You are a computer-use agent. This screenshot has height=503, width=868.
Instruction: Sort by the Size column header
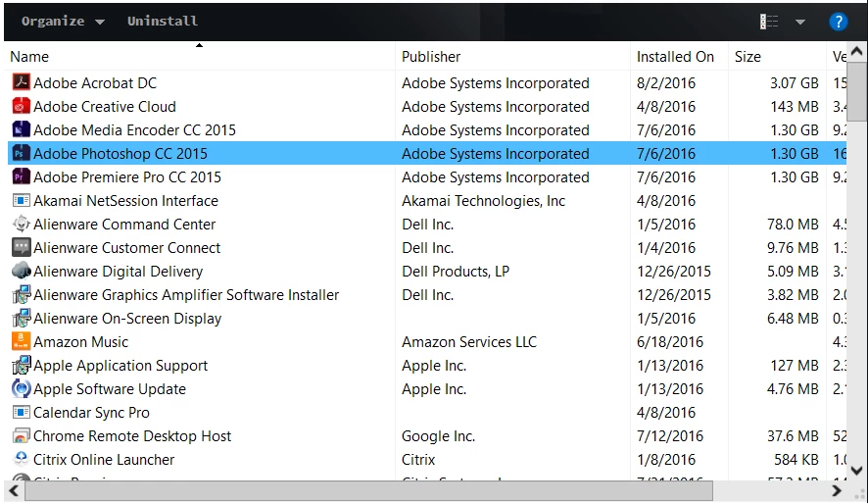coord(747,57)
